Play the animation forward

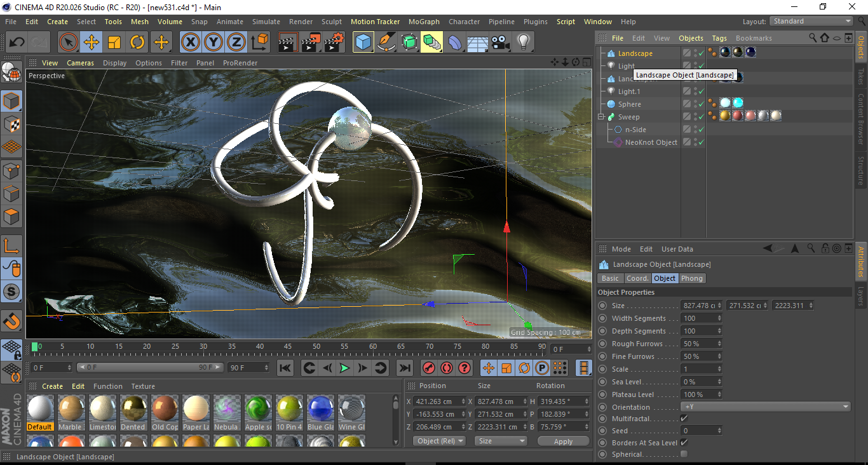(344, 368)
